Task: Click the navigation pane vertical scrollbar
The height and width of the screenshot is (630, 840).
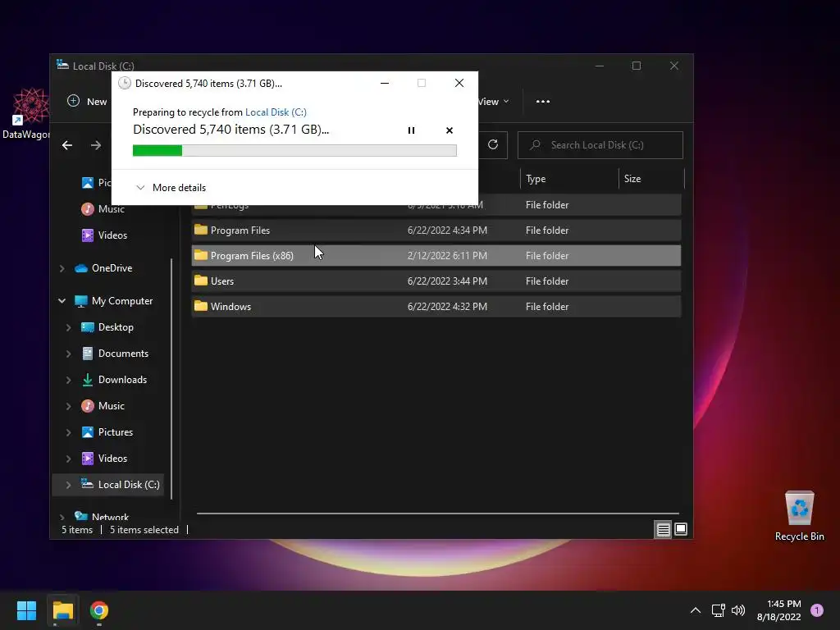Action: click(171, 379)
